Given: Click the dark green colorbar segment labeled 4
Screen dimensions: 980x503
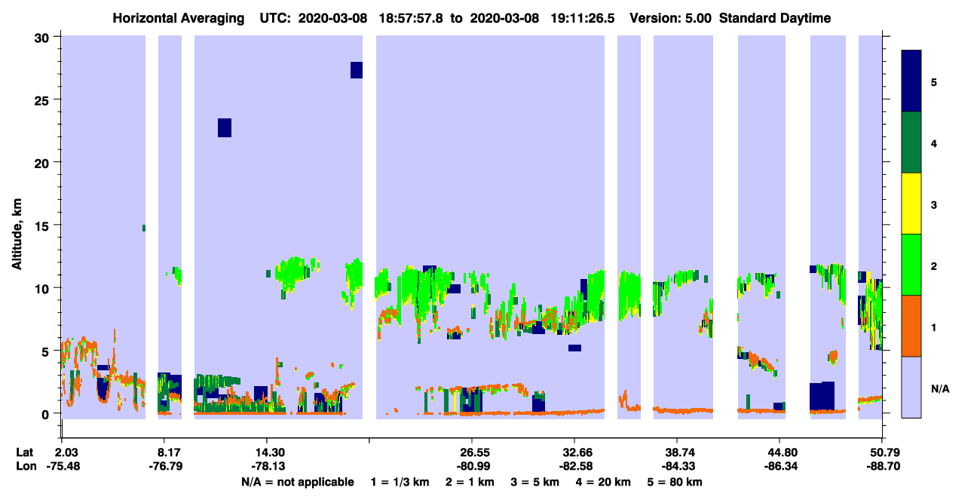Looking at the screenshot, I should [x=911, y=143].
